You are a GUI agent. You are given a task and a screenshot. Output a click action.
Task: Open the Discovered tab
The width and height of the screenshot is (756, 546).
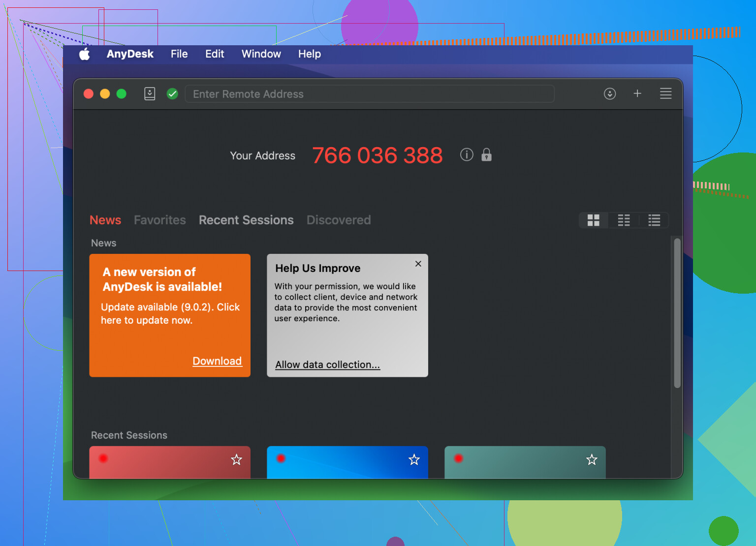point(338,220)
